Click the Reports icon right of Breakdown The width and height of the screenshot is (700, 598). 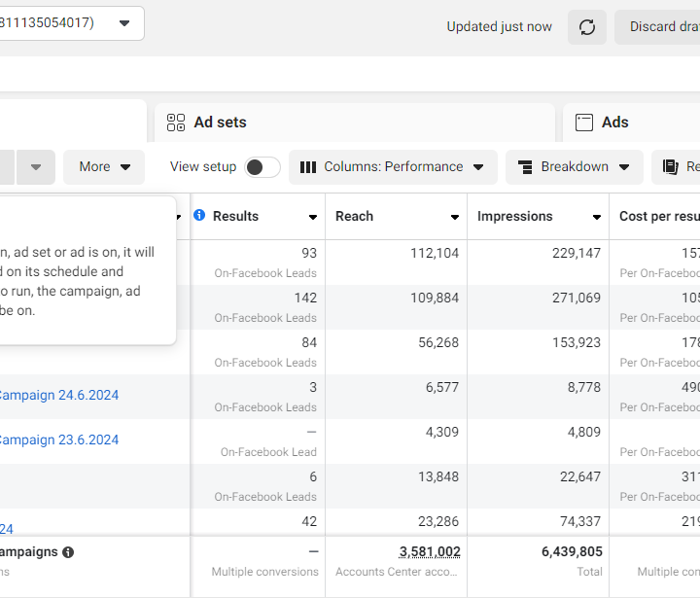coord(670,167)
